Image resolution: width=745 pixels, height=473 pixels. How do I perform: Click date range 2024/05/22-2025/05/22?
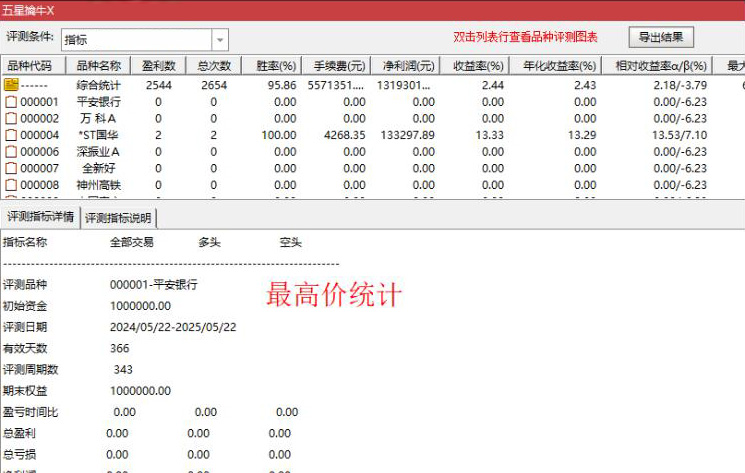coord(173,327)
